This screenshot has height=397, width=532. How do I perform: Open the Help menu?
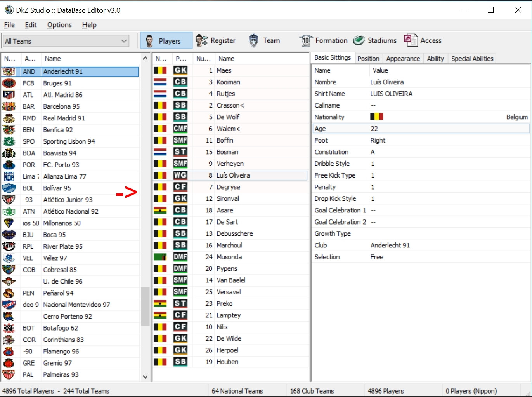[x=89, y=25]
